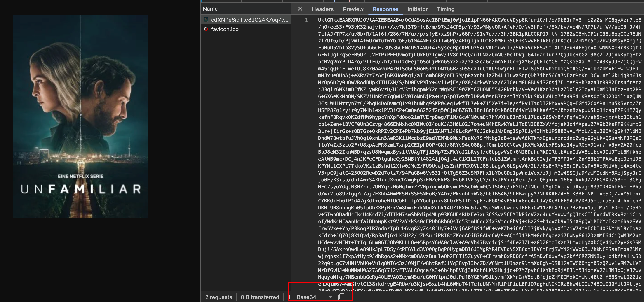The width and height of the screenshot is (644, 302).
Task: Open the Initiator tab
Action: click(x=418, y=9)
